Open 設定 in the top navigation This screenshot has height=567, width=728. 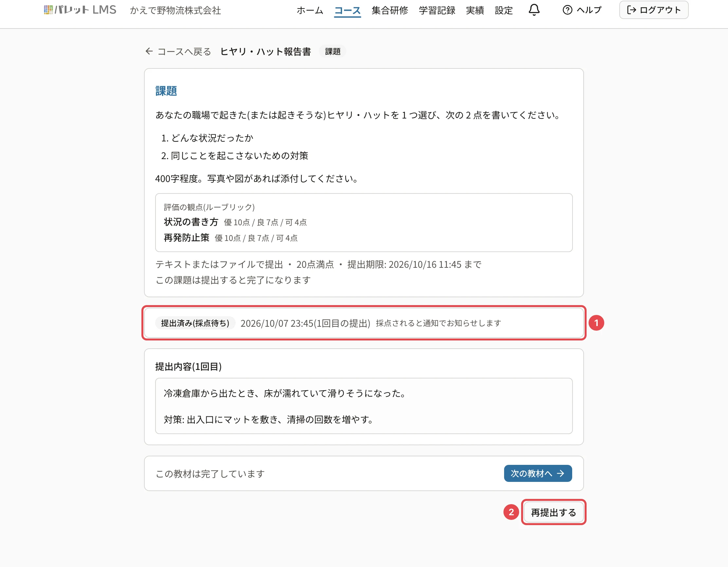pyautogui.click(x=504, y=10)
